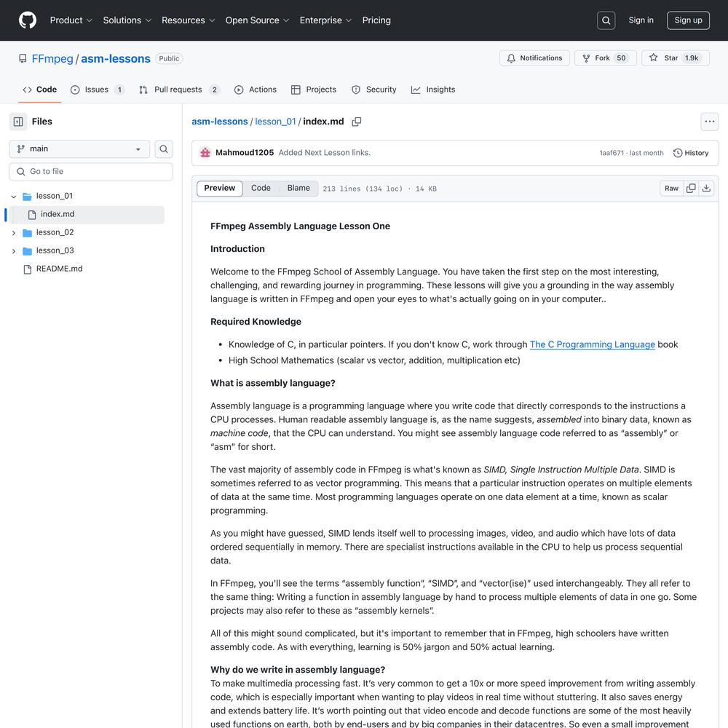Expand the lesson_03 folder chevron

coord(13,250)
